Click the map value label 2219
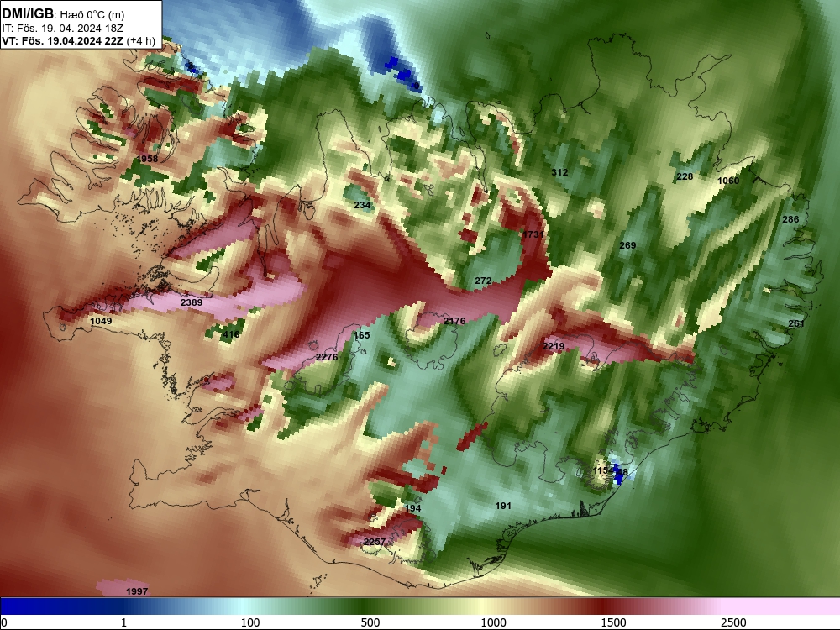Viewport: 840px width, 630px height. pyautogui.click(x=554, y=346)
